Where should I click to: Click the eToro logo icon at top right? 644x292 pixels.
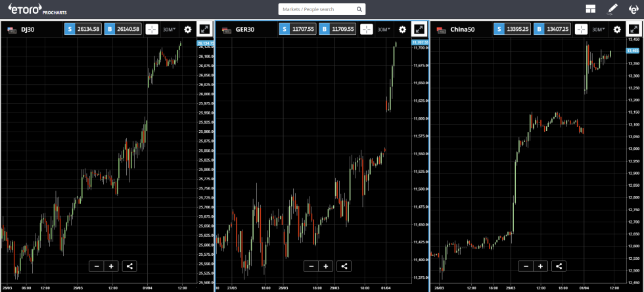[633, 9]
